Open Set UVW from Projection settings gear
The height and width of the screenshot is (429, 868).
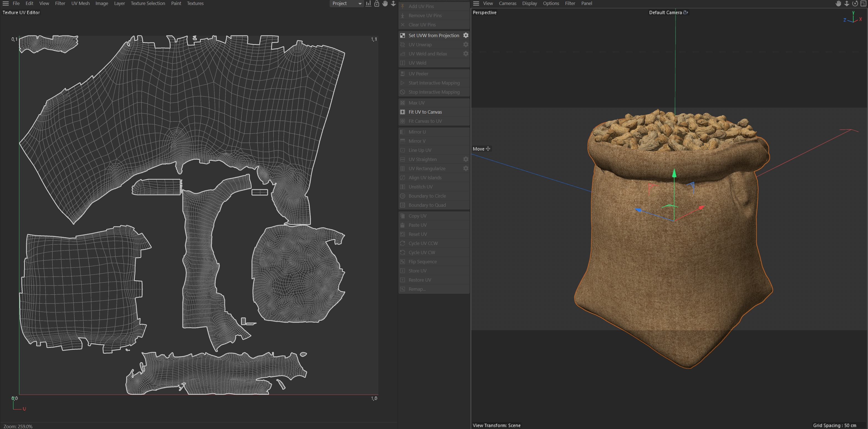466,35
